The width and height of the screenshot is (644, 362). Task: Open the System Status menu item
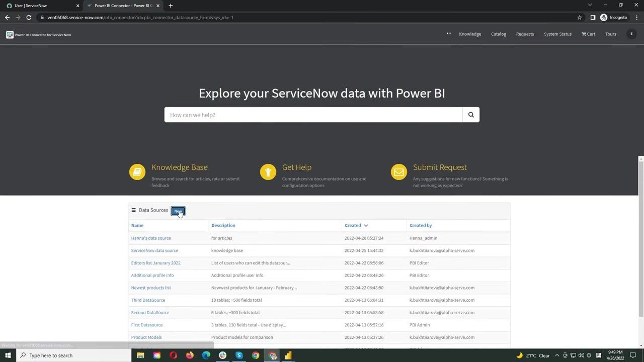click(x=557, y=34)
